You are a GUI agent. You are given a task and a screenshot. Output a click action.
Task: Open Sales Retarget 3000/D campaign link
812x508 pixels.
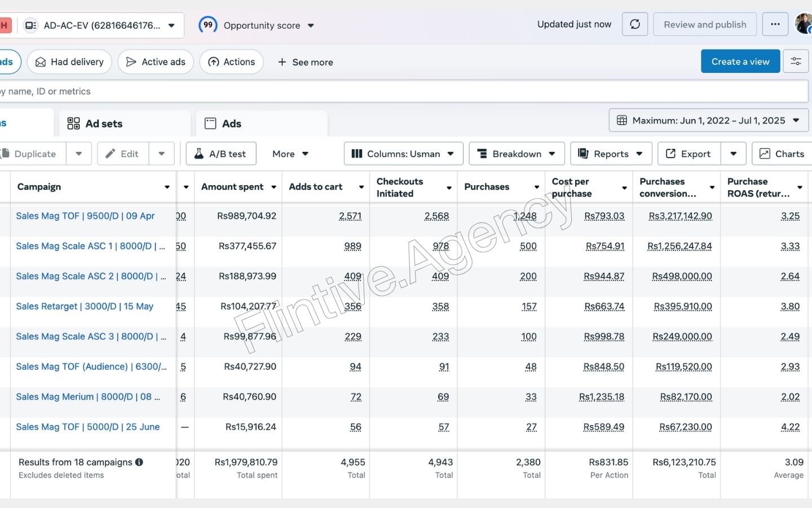tap(85, 306)
